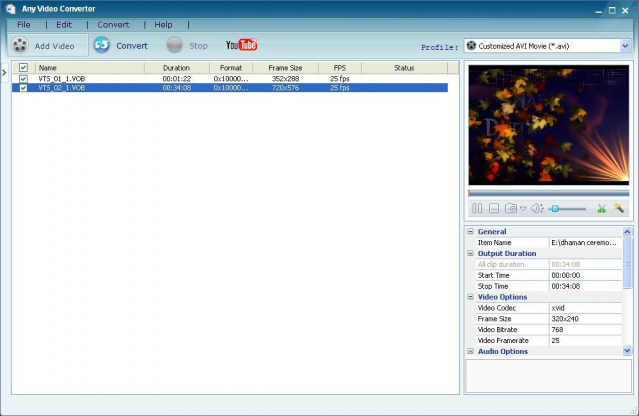The width and height of the screenshot is (639, 416).
Task: Click the 720x576 frame size cell
Action: tap(285, 88)
